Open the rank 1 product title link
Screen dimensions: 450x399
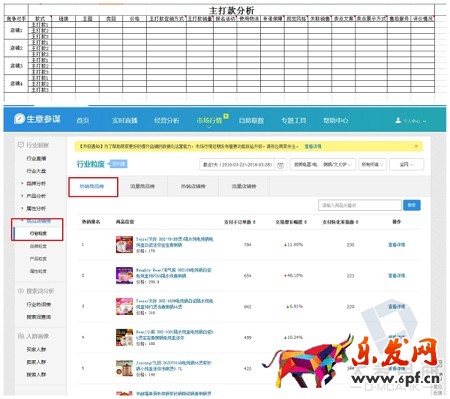pyautogui.click(x=174, y=242)
